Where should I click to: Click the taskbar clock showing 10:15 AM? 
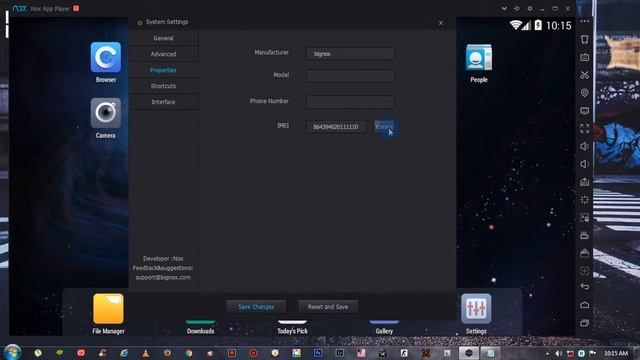point(616,353)
